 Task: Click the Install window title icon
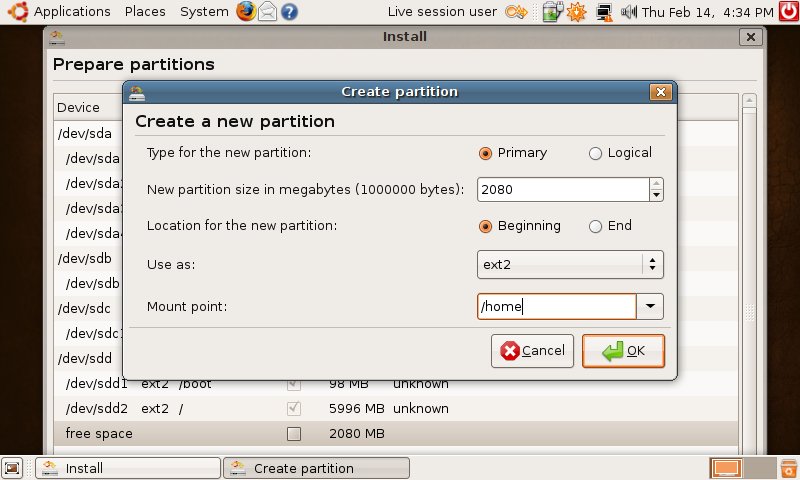[x=57, y=37]
